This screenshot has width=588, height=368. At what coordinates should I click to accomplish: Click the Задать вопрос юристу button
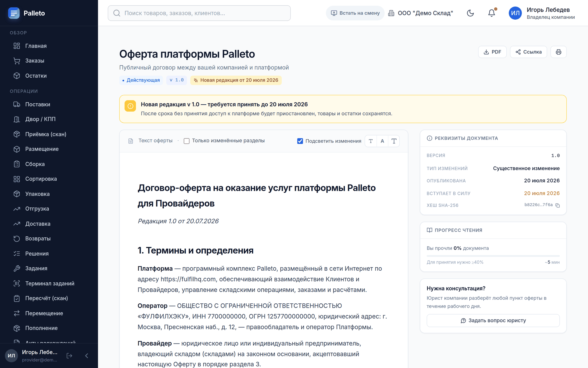pos(493,321)
